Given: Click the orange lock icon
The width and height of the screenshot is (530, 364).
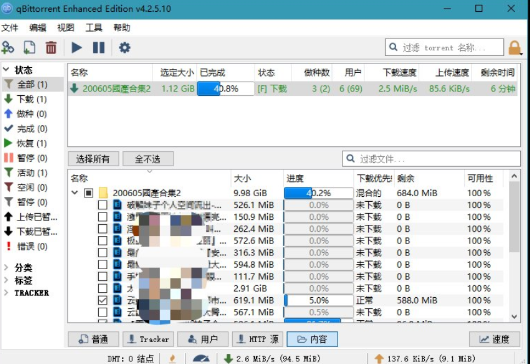Looking at the screenshot, I should pos(515,48).
